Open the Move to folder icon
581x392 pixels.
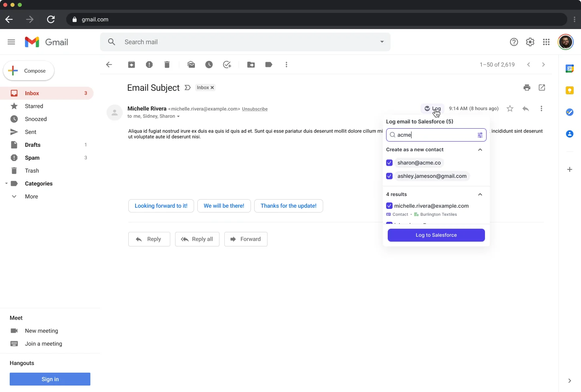[251, 65]
